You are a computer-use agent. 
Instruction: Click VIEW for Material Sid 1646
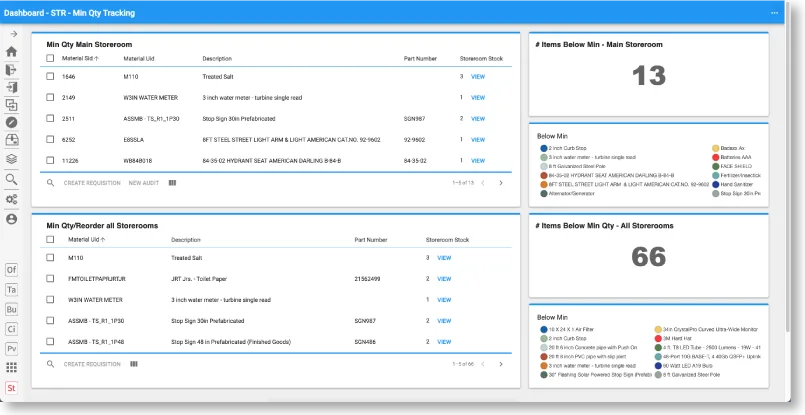click(478, 77)
